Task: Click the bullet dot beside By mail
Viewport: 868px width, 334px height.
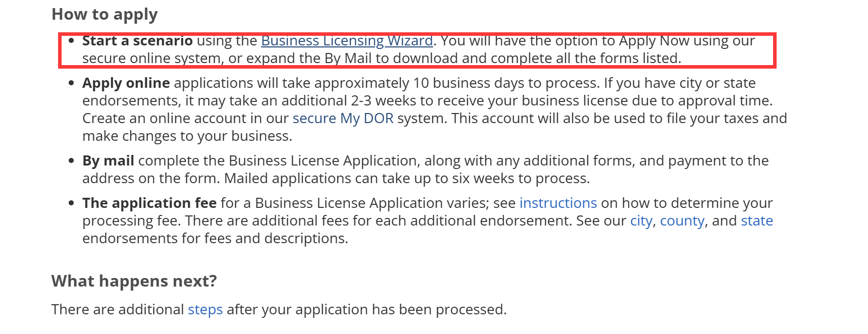Action: coord(71,160)
